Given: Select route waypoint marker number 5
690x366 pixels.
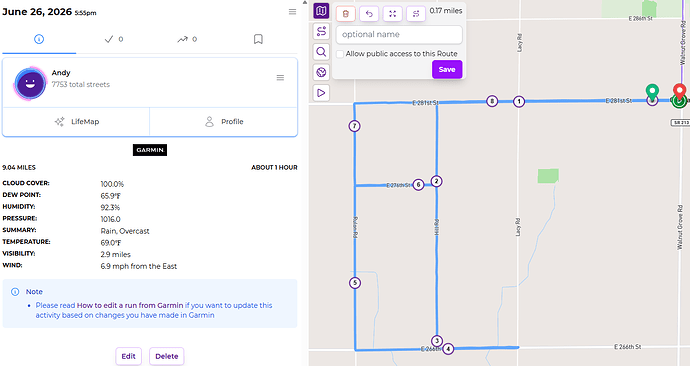Looking at the screenshot, I should point(355,282).
